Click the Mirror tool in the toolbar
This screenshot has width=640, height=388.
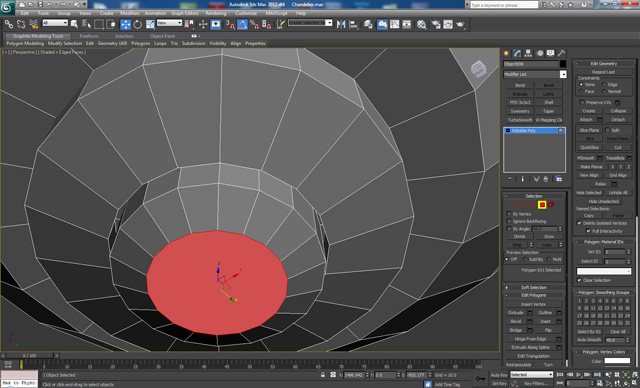(341, 24)
